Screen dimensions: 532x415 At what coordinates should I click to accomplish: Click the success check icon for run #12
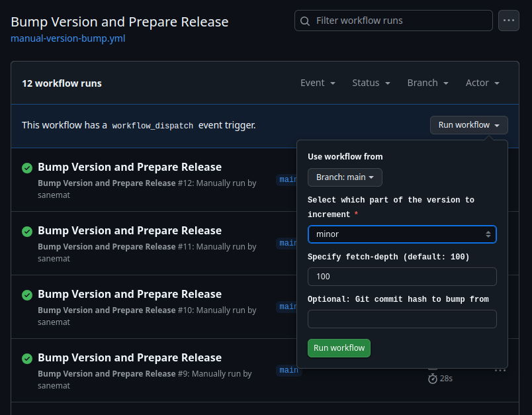(27, 168)
